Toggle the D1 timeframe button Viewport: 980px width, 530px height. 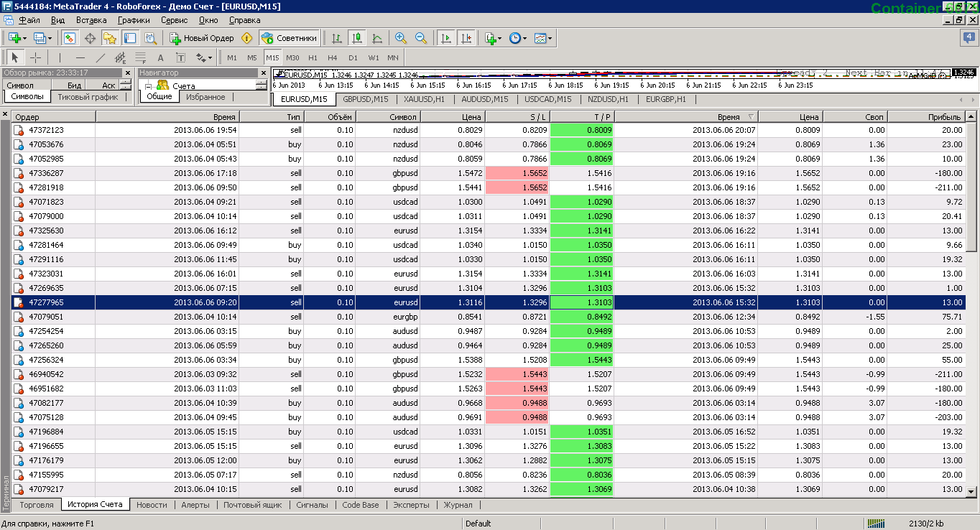(x=353, y=57)
